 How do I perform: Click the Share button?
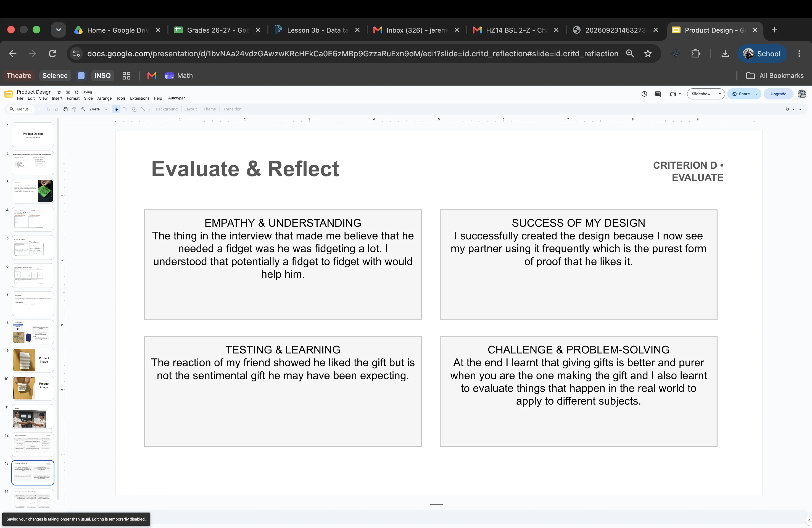pyautogui.click(x=741, y=94)
